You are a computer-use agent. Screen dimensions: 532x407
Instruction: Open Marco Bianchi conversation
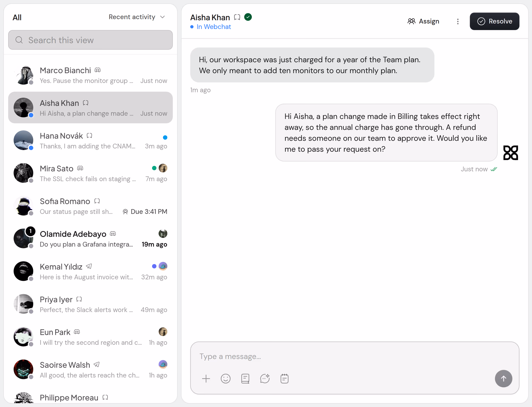click(90, 75)
